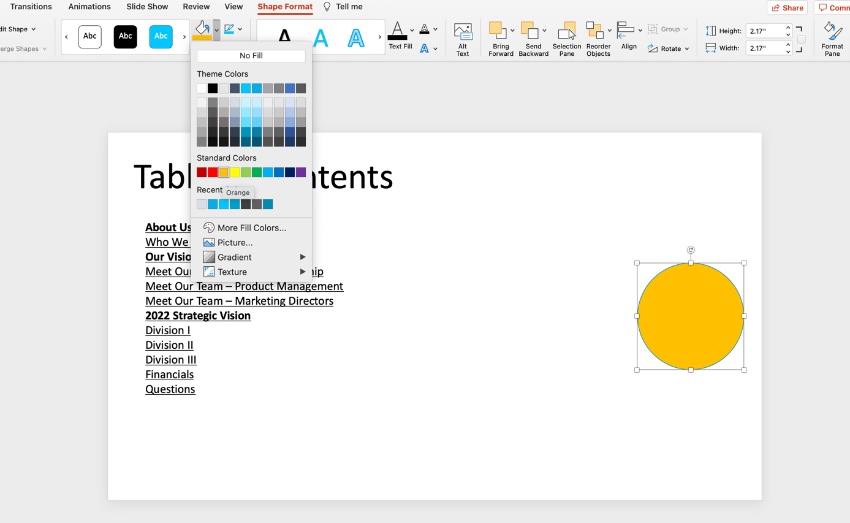Viewport: 850px width, 523px height.
Task: Open the Financials link
Action: tap(169, 375)
